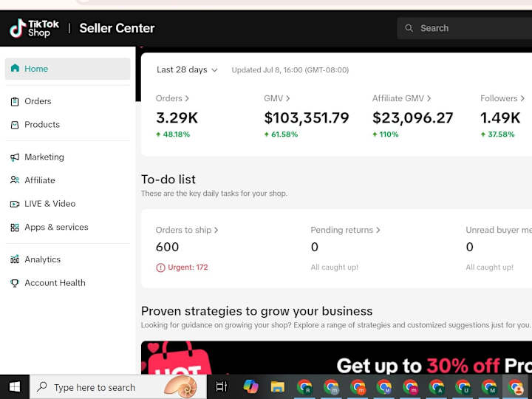Click the 48.18% orders growth figure

pyautogui.click(x=176, y=134)
